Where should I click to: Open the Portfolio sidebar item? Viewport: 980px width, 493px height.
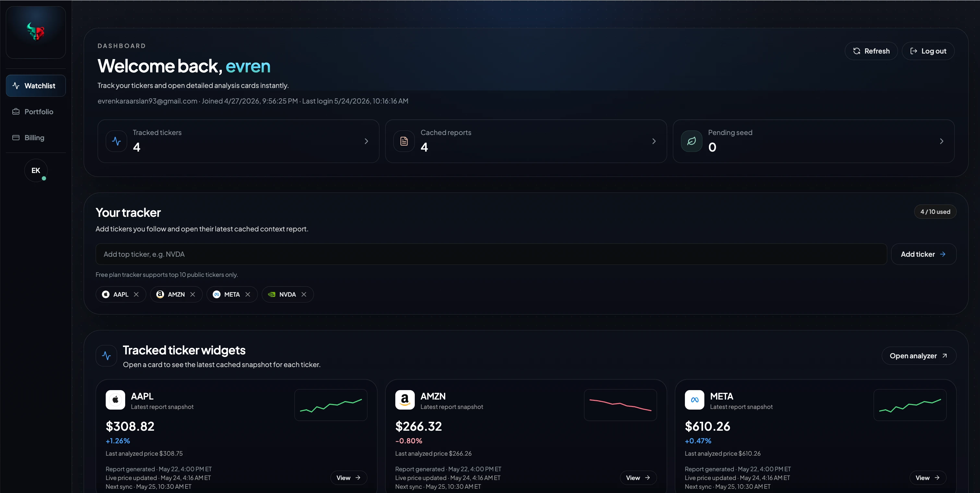coord(36,112)
